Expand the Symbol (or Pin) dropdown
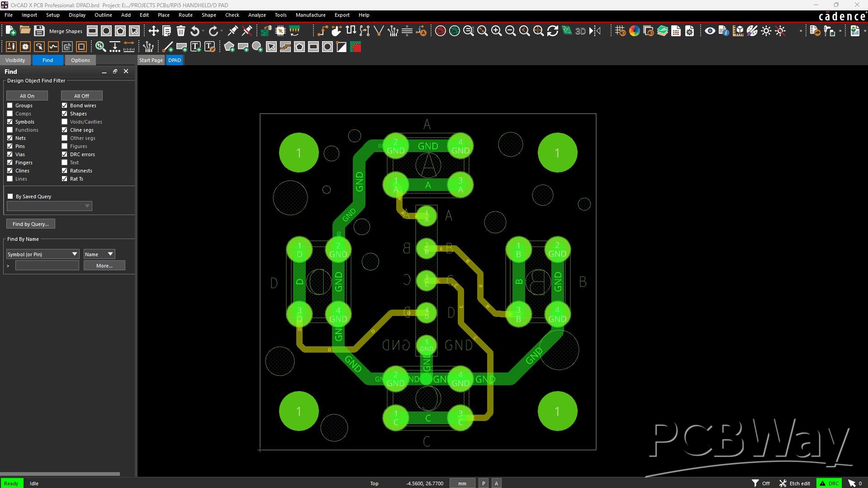Screen dimensions: 868x488 coord(43,254)
